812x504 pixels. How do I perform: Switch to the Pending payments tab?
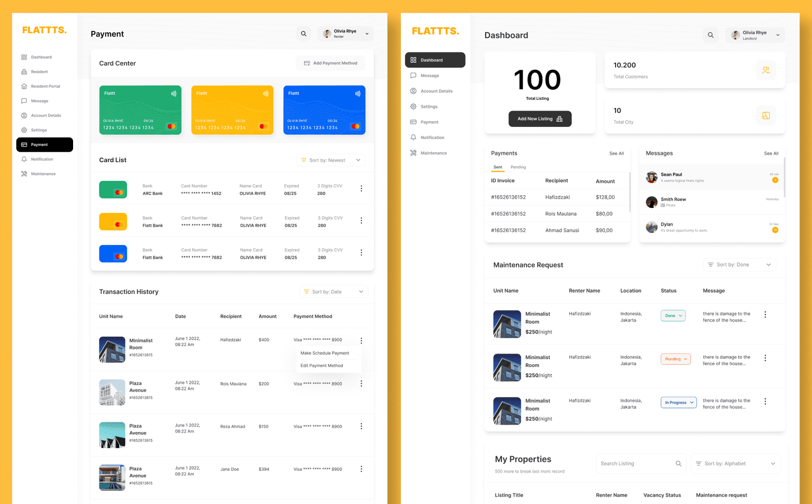tap(518, 167)
